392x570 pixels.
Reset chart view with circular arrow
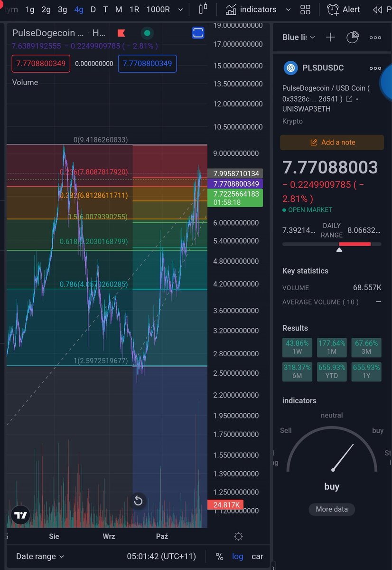click(138, 501)
